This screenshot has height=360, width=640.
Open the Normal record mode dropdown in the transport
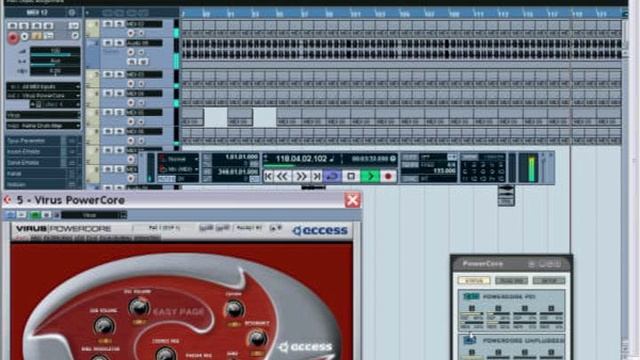(x=179, y=159)
